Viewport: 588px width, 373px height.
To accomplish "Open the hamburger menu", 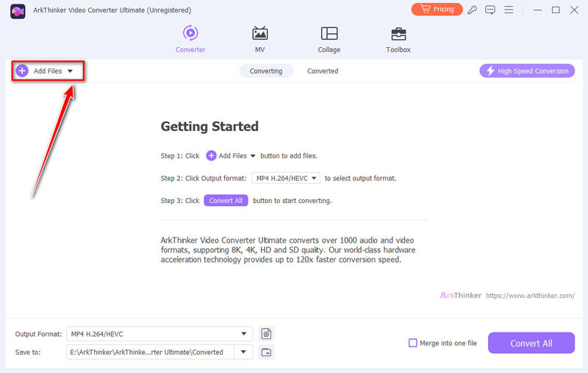I will coord(509,10).
